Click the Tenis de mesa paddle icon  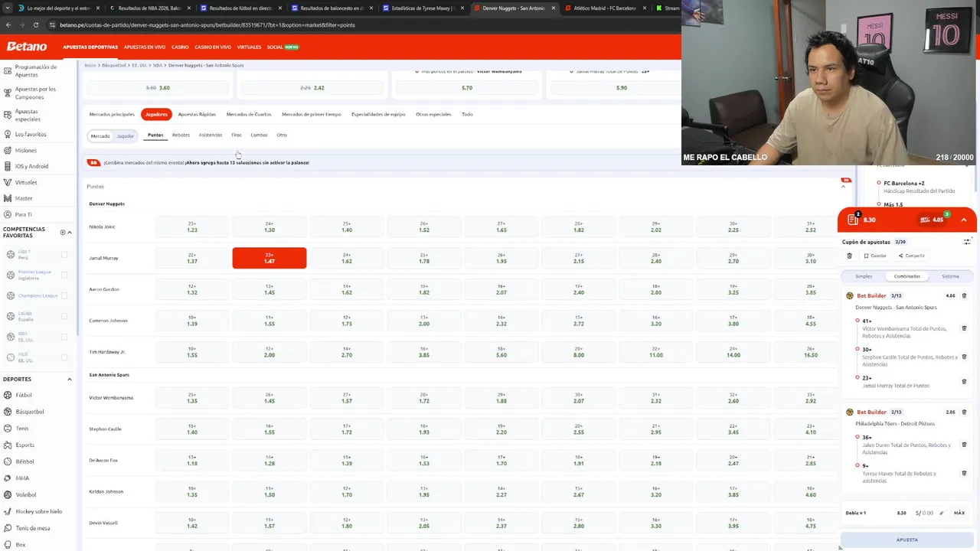coord(8,528)
